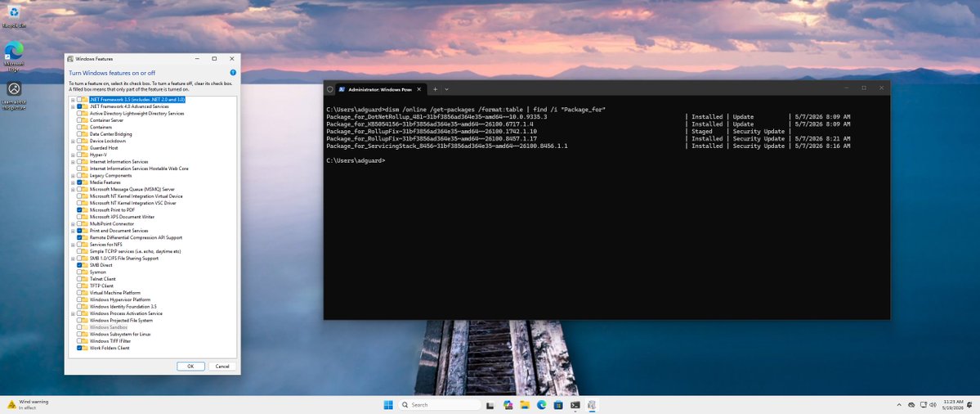
Task: Click the 'Staged' state in the terminal output
Action: click(x=702, y=132)
